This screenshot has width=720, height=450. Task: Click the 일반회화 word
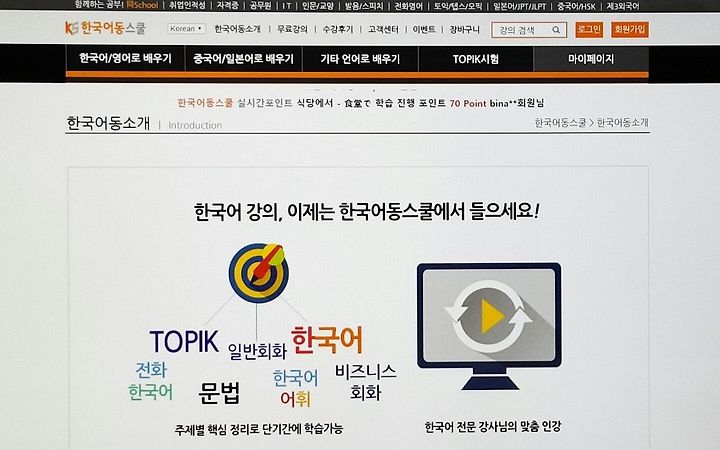(x=257, y=351)
